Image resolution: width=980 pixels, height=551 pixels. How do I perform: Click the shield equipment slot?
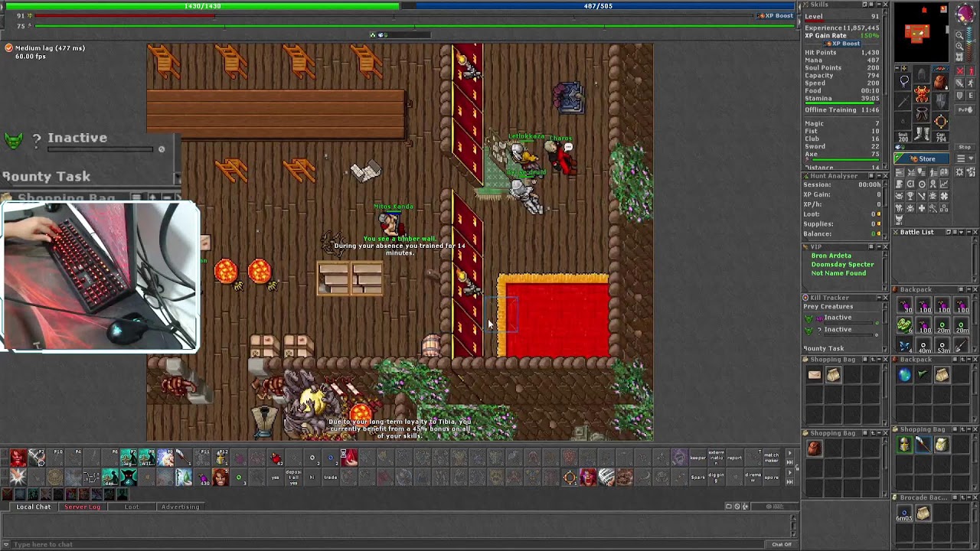pos(941,101)
